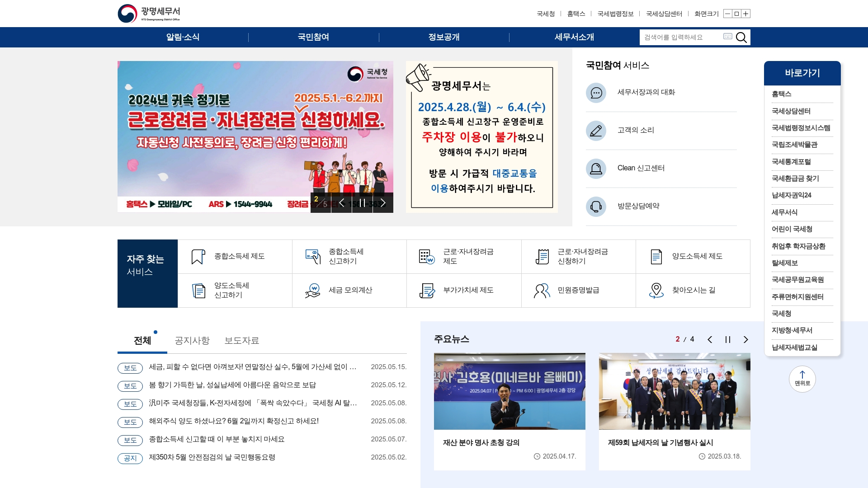The image size is (868, 488).
Task: Click the 맨위로 scroll-to-top button
Action: (802, 379)
